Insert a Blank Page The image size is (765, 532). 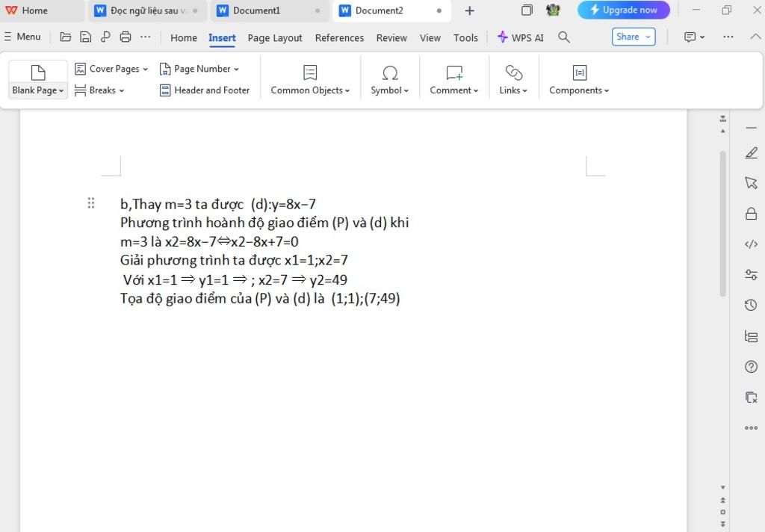coord(37,79)
